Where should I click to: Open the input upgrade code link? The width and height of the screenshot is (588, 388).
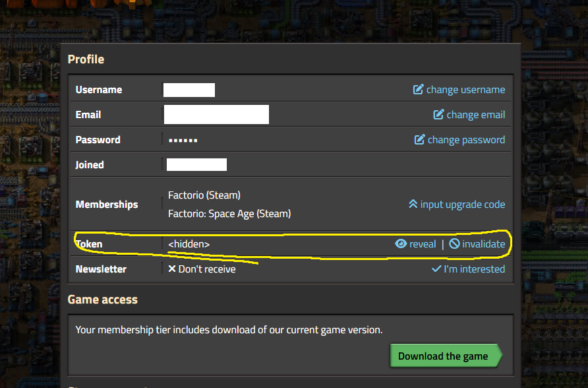(x=462, y=205)
